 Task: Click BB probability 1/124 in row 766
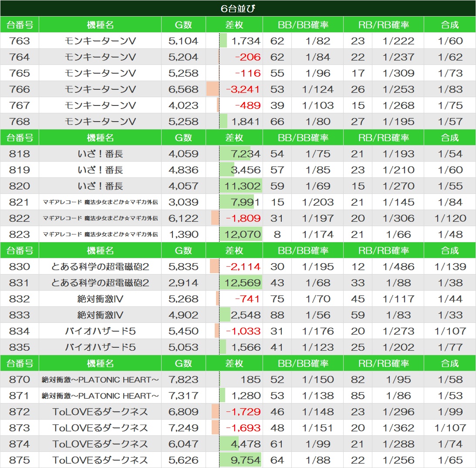click(x=317, y=89)
